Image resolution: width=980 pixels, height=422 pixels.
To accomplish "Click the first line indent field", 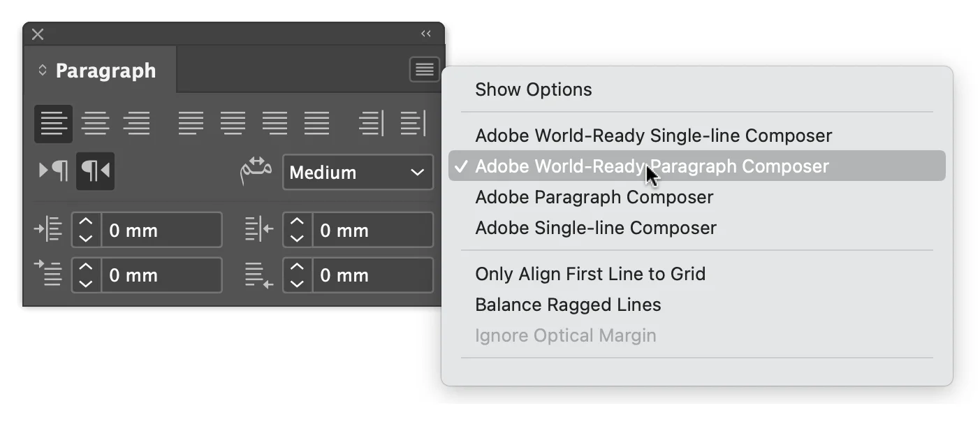I will click(x=161, y=275).
